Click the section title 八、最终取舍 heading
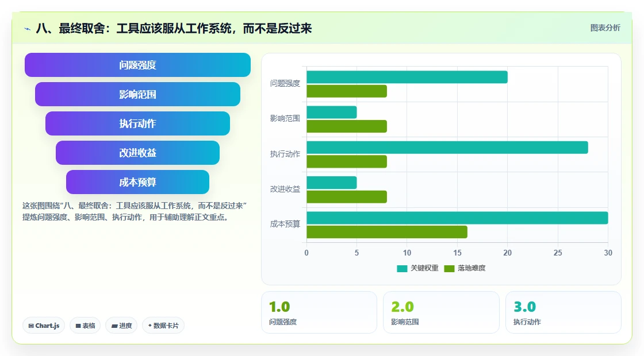The width and height of the screenshot is (644, 356). click(x=174, y=29)
